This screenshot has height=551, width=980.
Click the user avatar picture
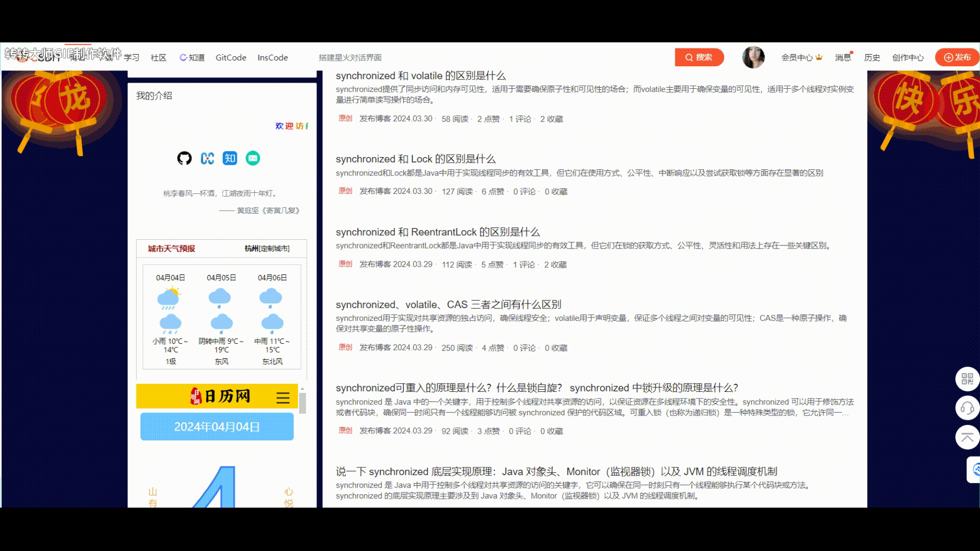point(753,57)
